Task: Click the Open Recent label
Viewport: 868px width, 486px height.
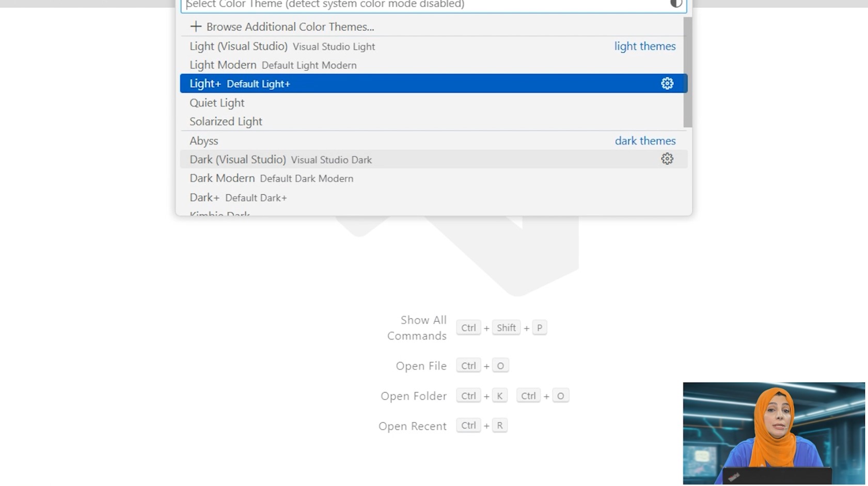Action: pyautogui.click(x=413, y=426)
